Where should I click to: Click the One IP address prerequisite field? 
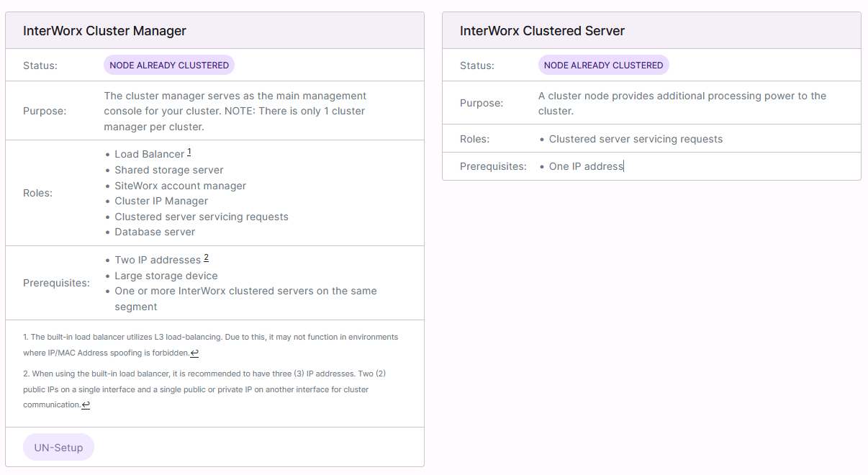click(584, 166)
